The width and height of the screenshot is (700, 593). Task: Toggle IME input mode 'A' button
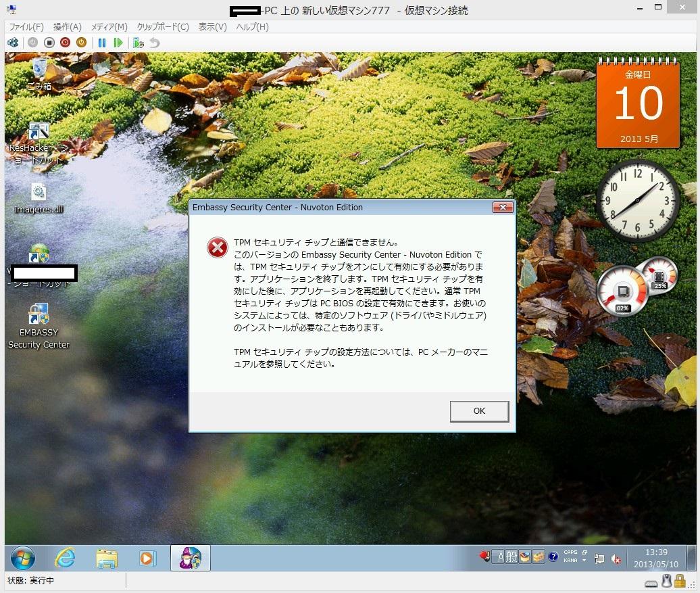(501, 556)
